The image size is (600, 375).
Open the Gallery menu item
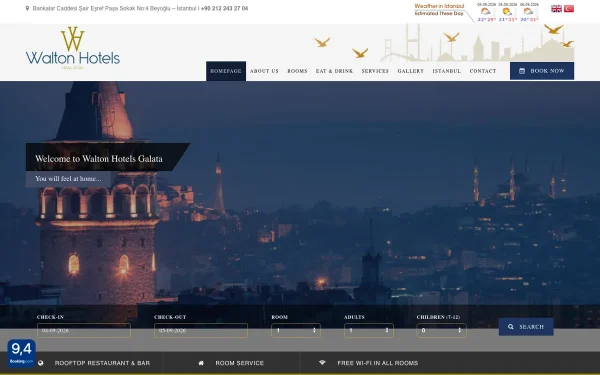(411, 71)
